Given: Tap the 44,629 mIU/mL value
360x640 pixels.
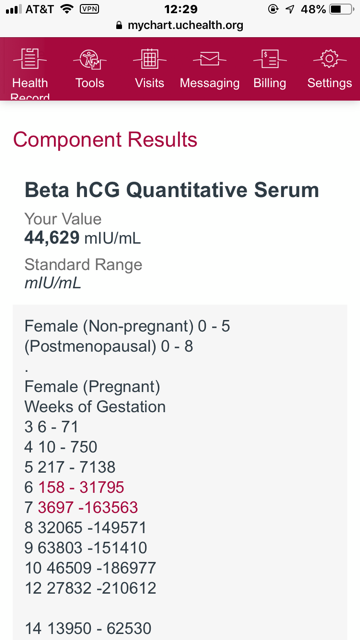Looking at the screenshot, I should (82, 238).
